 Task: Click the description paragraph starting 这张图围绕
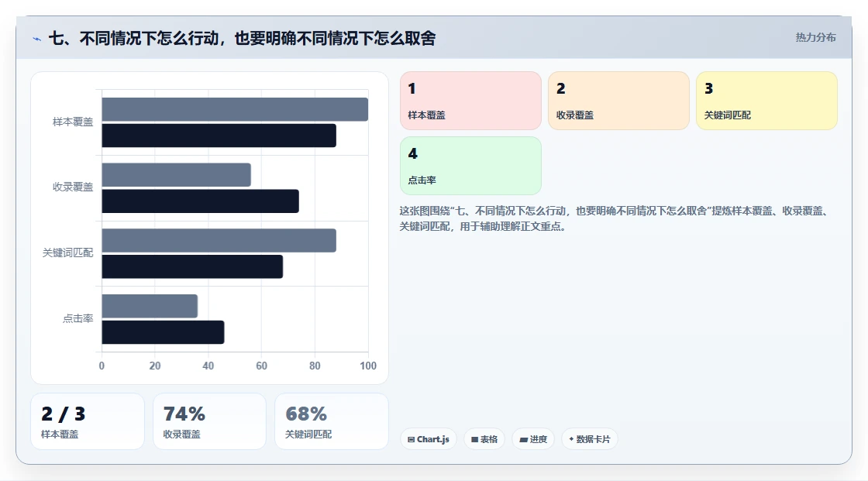tap(613, 218)
